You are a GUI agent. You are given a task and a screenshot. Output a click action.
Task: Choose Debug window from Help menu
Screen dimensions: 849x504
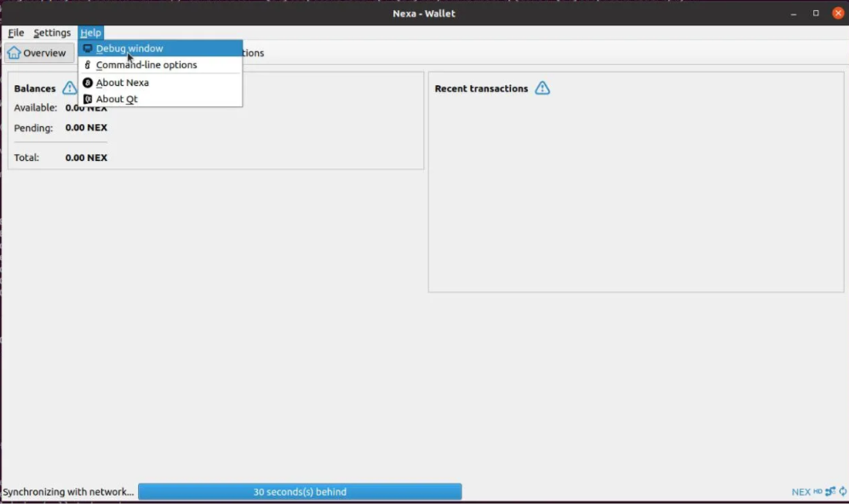[x=129, y=49]
